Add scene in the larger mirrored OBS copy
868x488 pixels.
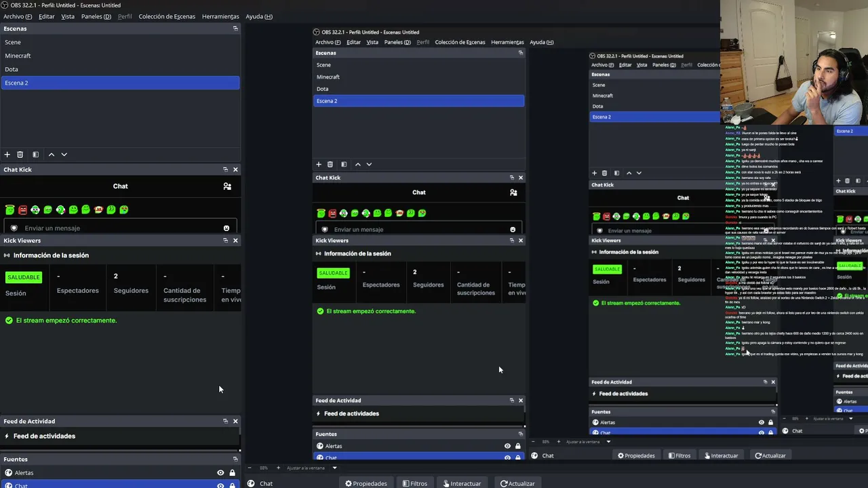319,164
